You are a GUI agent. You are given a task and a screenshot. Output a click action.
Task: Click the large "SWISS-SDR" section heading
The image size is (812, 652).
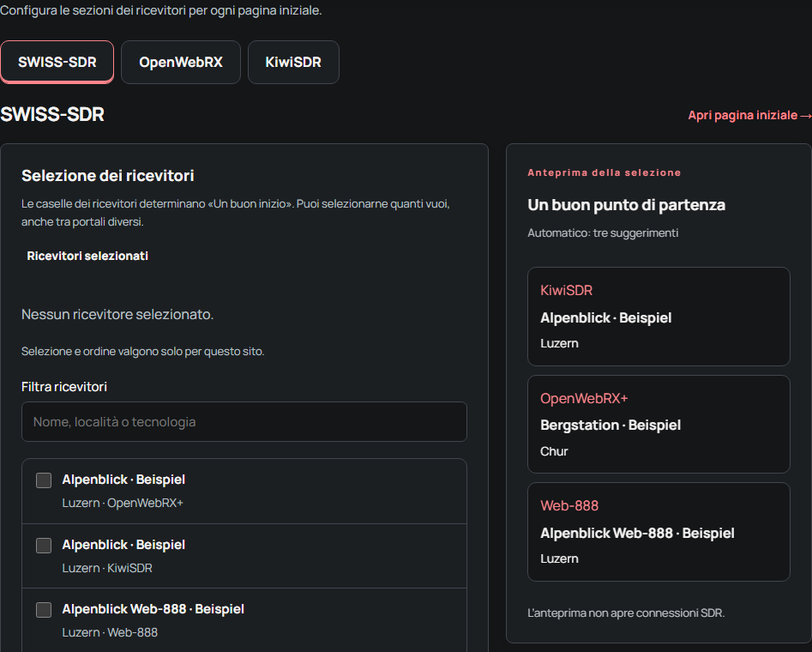(x=52, y=115)
